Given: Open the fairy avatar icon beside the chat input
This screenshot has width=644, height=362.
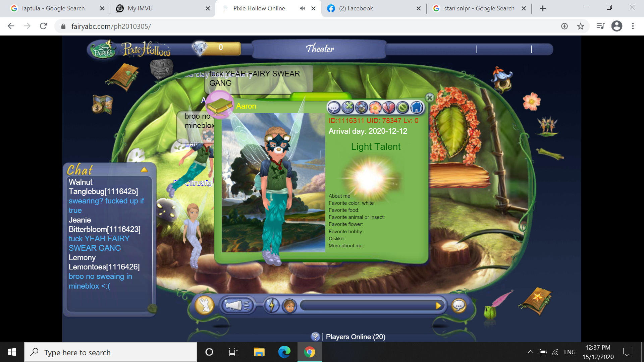Looking at the screenshot, I should [x=290, y=305].
